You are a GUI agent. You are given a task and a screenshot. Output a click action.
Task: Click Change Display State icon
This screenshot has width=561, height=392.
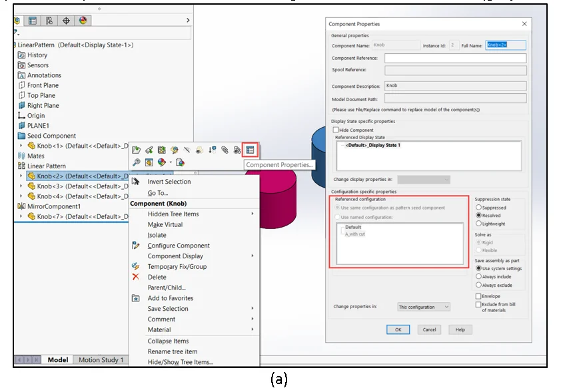pos(180,162)
